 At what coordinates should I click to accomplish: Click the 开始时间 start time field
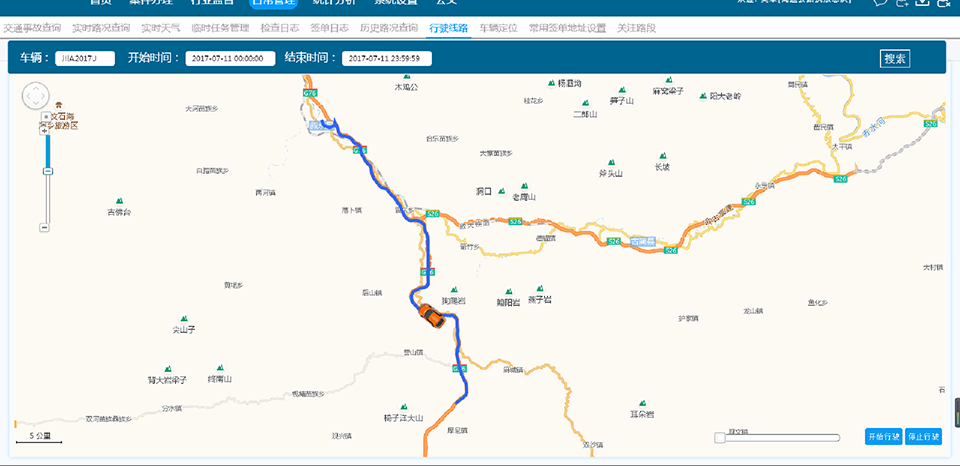226,59
